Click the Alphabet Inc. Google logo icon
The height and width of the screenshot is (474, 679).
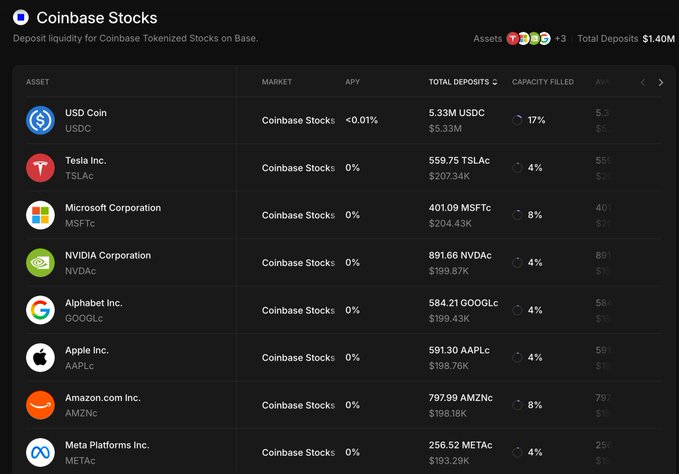tap(40, 310)
